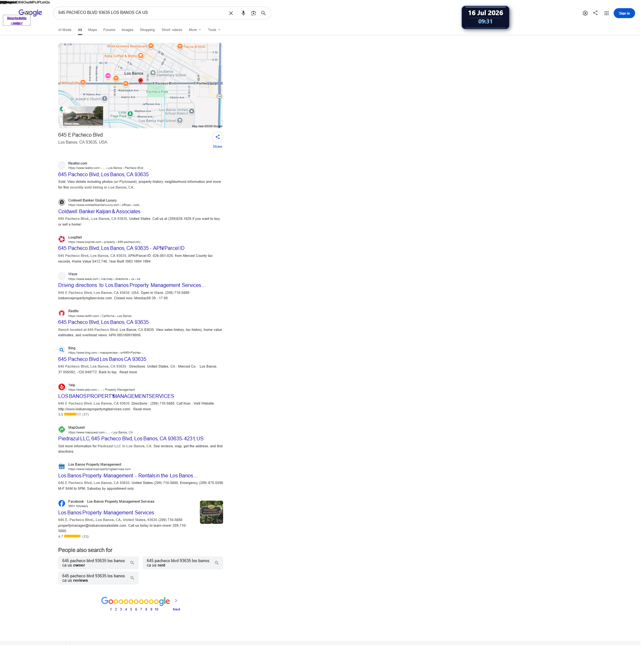Open Los Banos Property Management Rentals link

pyautogui.click(x=128, y=478)
